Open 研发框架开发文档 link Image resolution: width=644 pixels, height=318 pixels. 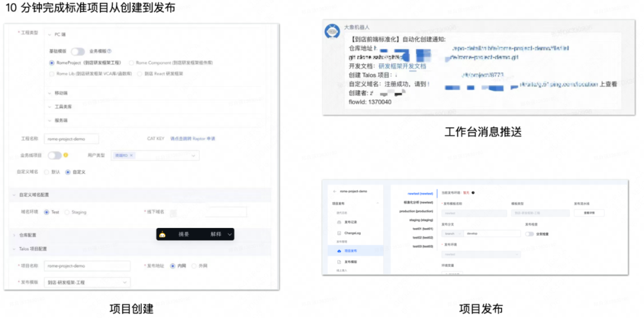pyautogui.click(x=402, y=66)
